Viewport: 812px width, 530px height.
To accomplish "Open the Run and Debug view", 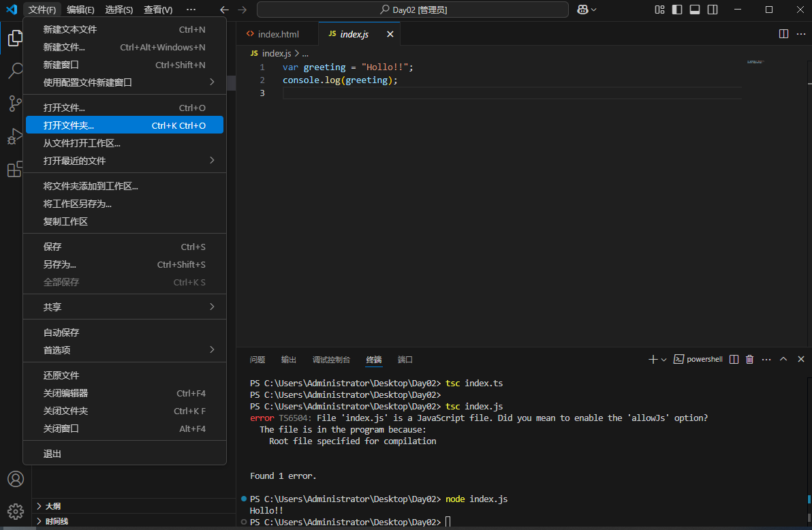I will coord(14,136).
